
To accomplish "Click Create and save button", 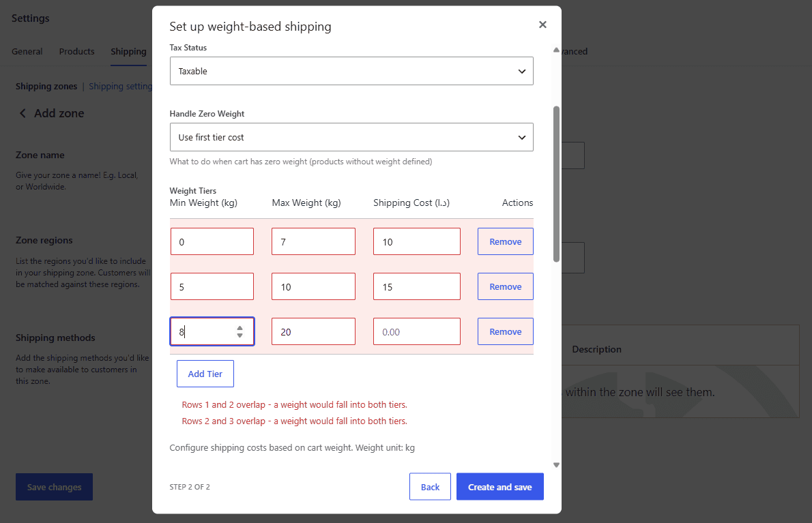I will 499,487.
